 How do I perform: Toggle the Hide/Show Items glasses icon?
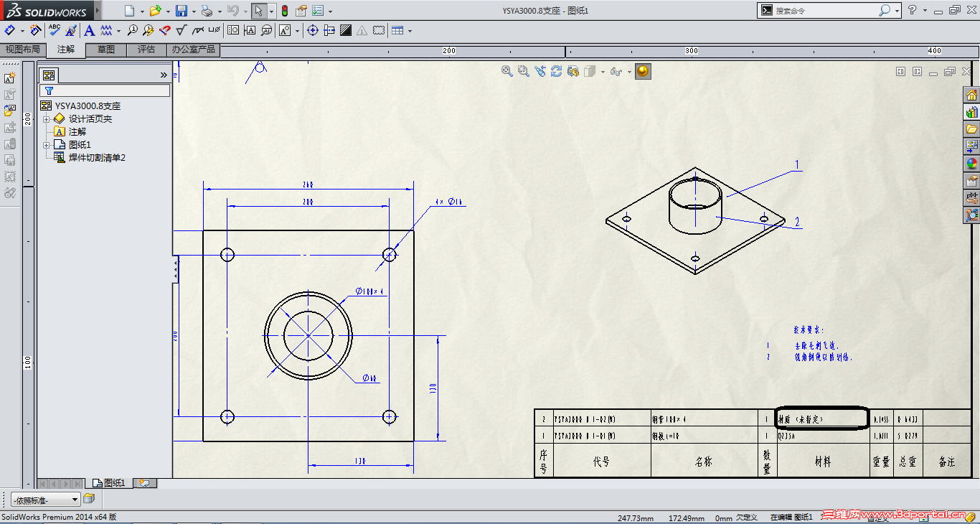tap(615, 71)
